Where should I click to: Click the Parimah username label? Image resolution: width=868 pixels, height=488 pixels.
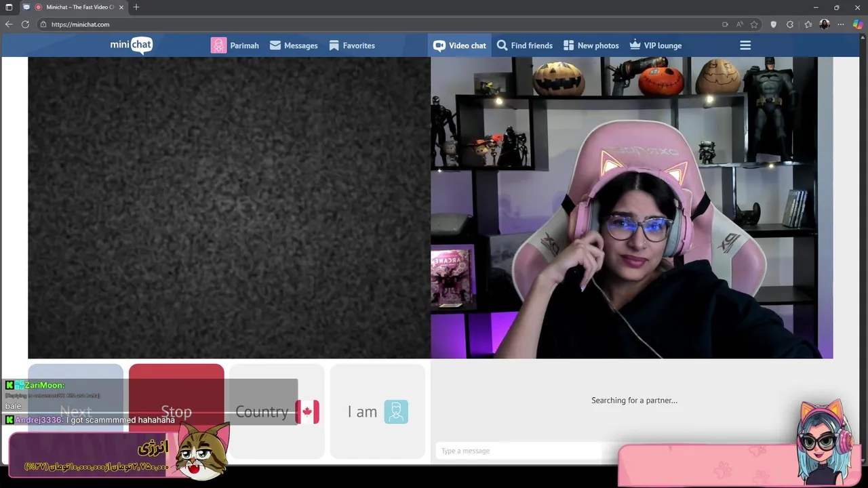pyautogui.click(x=244, y=45)
